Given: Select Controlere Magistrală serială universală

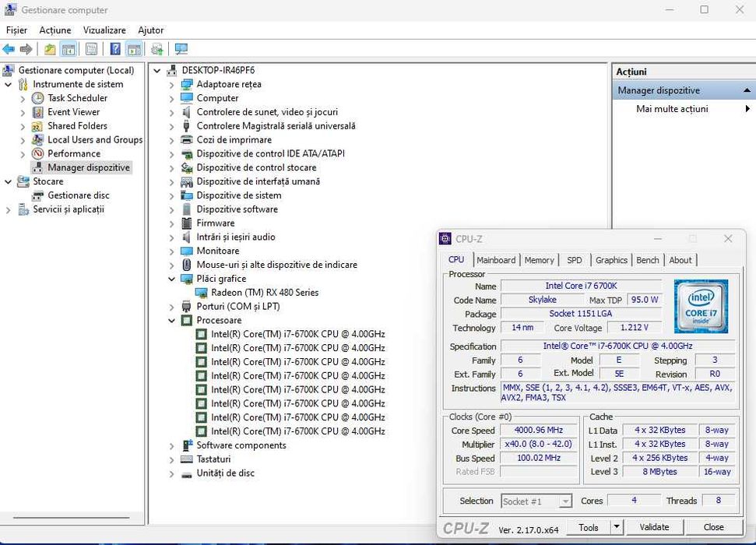Looking at the screenshot, I should [x=276, y=126].
